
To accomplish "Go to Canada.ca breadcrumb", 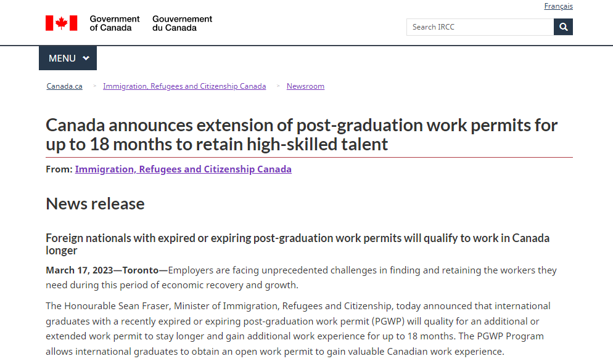I will point(65,86).
